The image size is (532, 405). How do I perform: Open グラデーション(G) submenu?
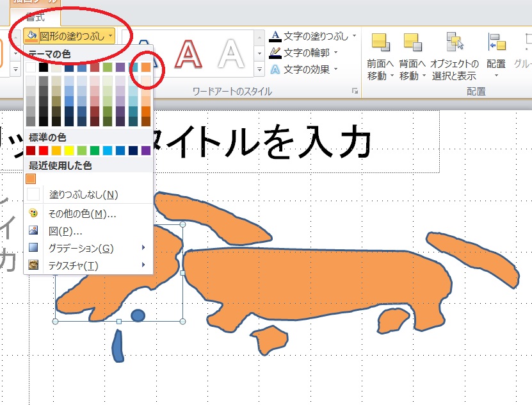coord(88,248)
